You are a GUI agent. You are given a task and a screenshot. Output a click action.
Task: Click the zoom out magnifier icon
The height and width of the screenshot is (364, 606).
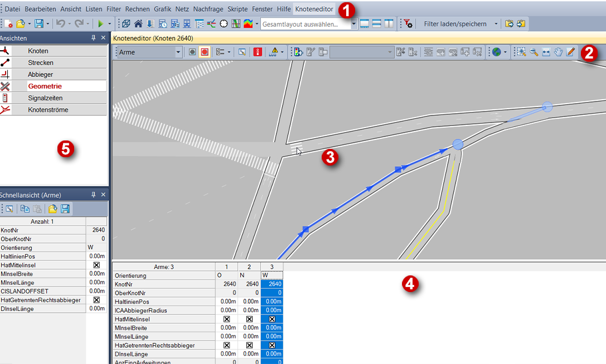(x=534, y=52)
